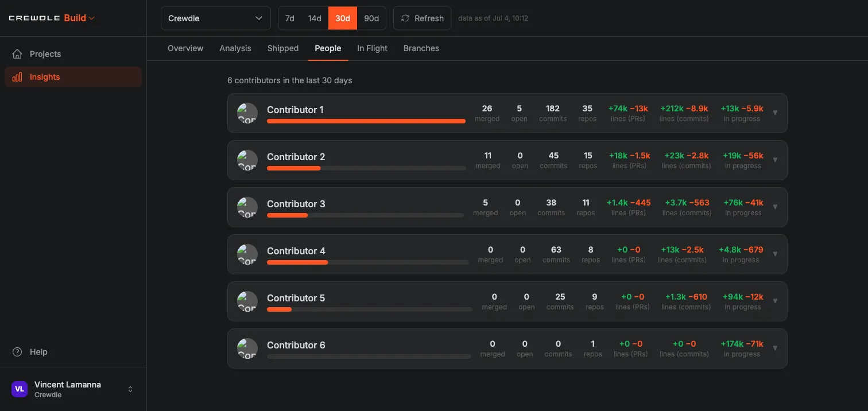Expand the Contributor 4 row arrow
Viewport: 868px width, 411px height.
point(775,254)
